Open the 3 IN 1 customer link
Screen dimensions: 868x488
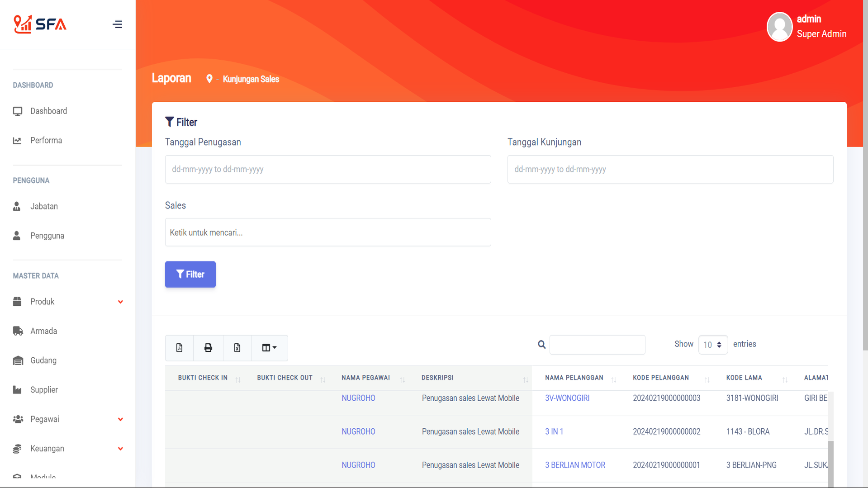[x=554, y=432]
